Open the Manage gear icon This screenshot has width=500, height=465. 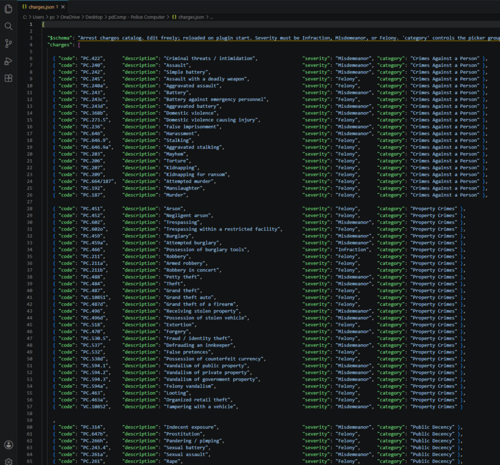click(x=8, y=461)
